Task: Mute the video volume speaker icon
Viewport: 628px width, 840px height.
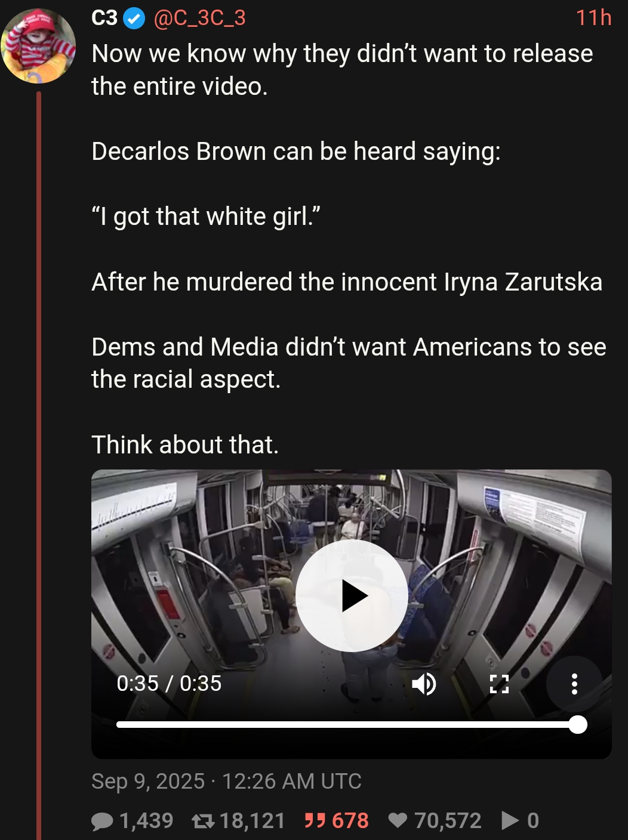Action: [x=424, y=684]
